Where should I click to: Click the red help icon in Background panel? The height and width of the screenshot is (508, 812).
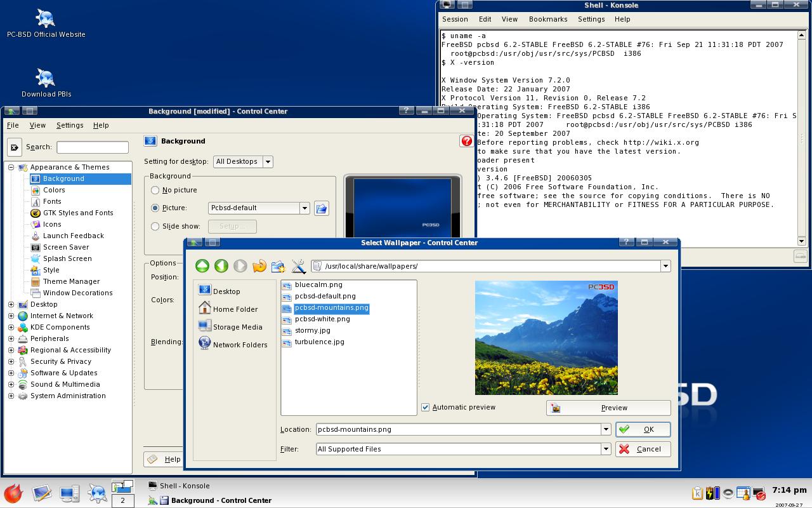click(466, 141)
